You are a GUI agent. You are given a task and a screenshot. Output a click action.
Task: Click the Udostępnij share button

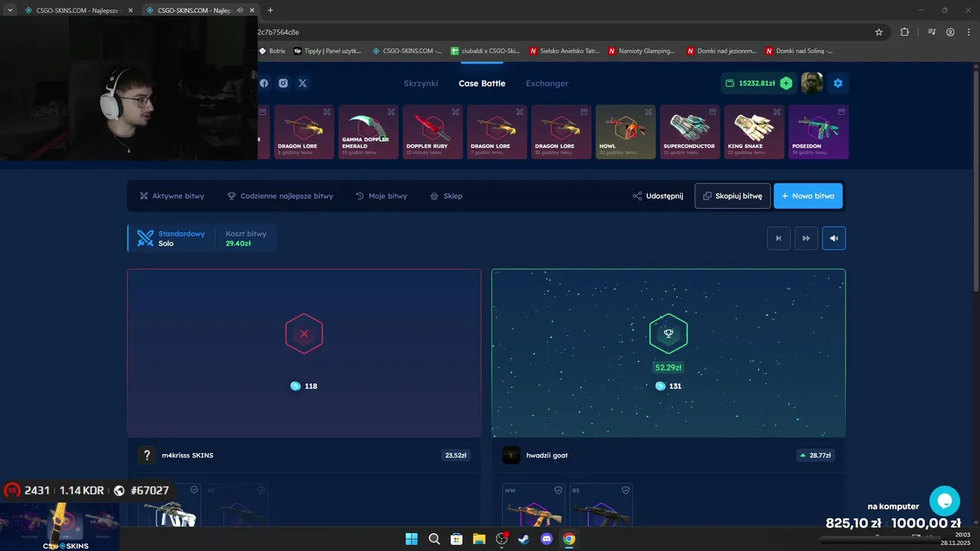(x=658, y=196)
